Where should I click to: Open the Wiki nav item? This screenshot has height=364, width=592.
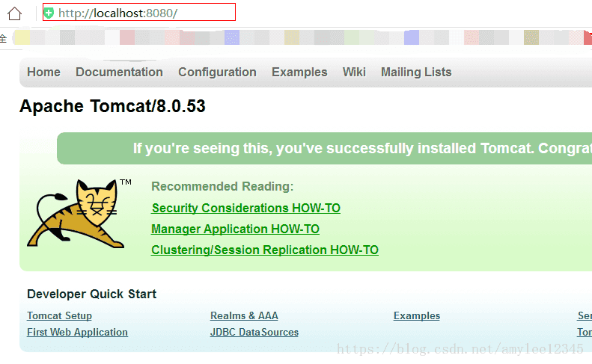pyautogui.click(x=354, y=72)
